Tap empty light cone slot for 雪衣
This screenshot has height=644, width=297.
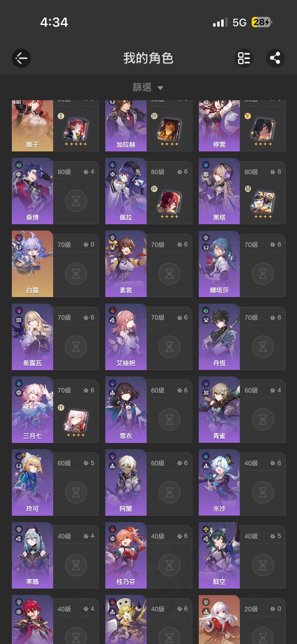click(x=169, y=419)
